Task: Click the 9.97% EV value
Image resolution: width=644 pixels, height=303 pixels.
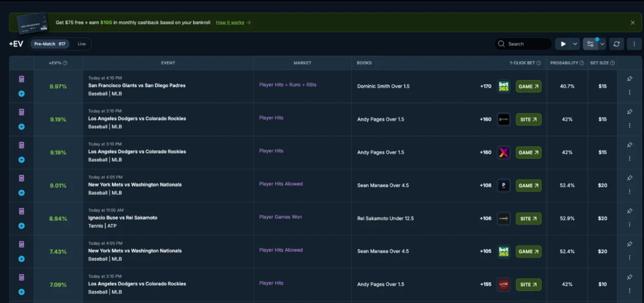Action: [x=58, y=87]
